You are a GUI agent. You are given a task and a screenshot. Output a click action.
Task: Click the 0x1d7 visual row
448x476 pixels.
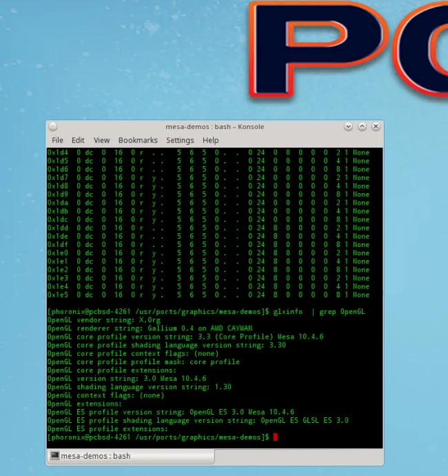(x=208, y=177)
